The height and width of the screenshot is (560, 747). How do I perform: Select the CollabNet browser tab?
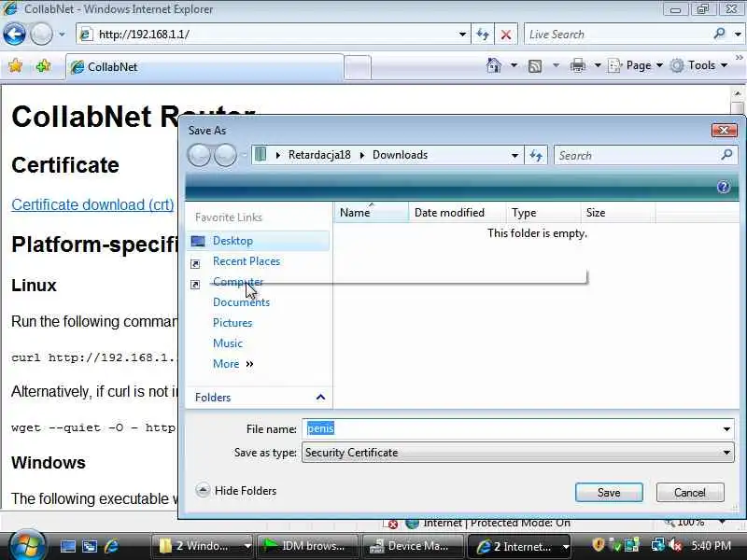click(x=204, y=66)
